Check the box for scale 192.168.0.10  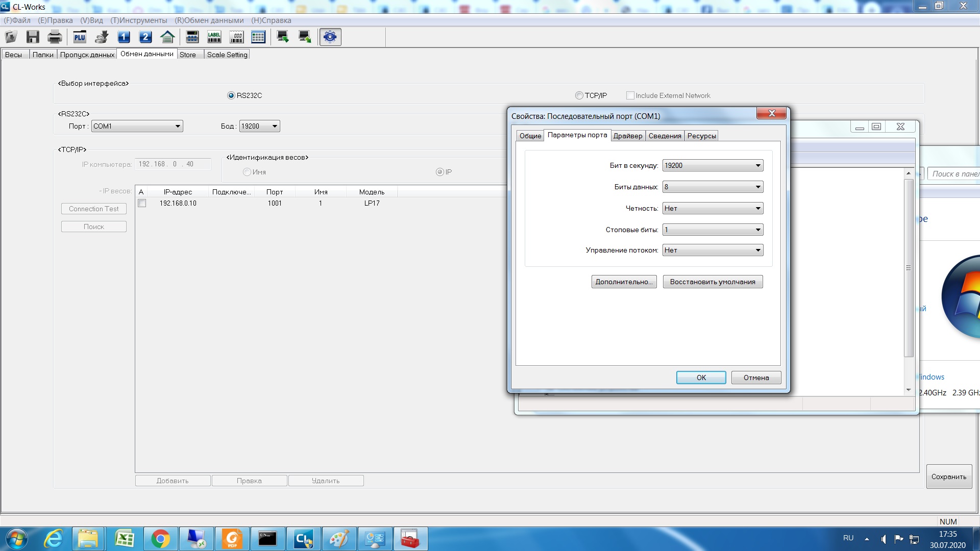142,203
